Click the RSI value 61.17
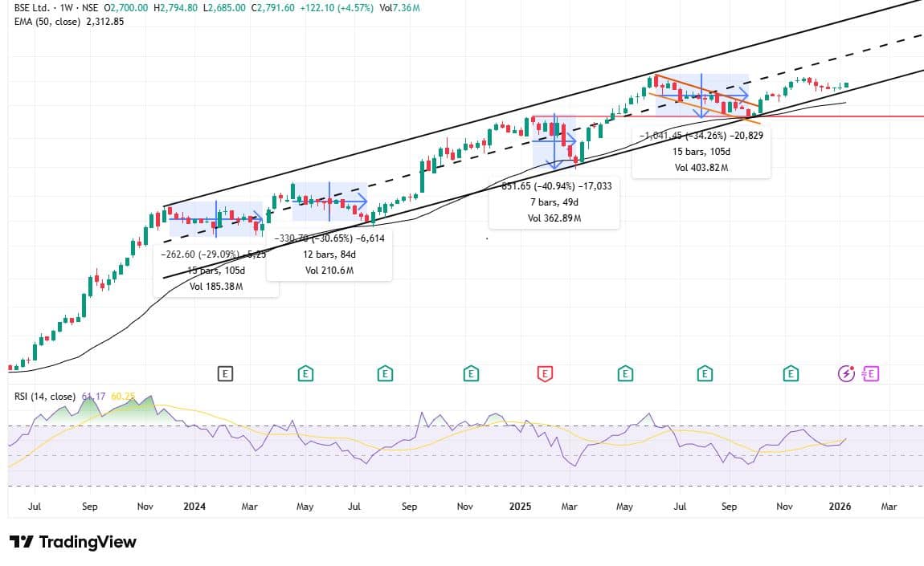Viewport: 924px width, 566px height. (94, 397)
